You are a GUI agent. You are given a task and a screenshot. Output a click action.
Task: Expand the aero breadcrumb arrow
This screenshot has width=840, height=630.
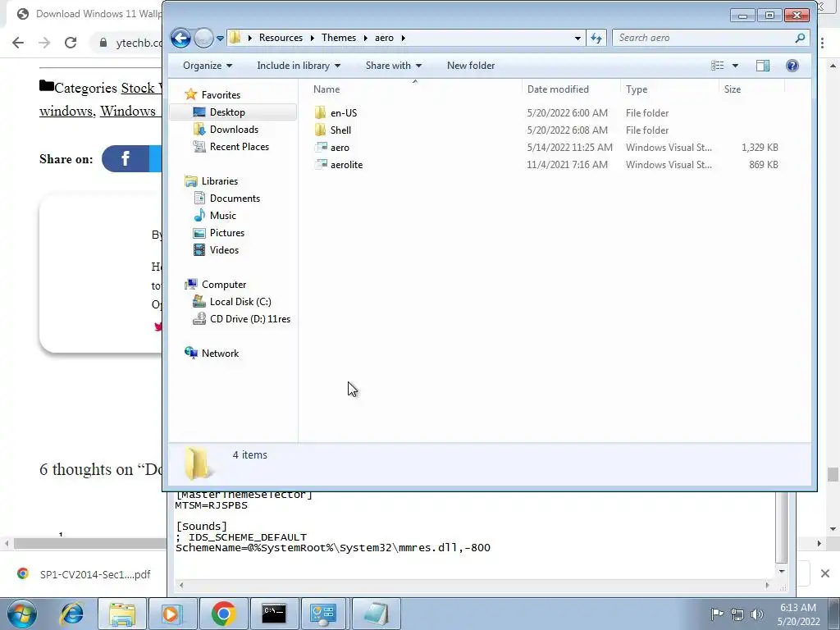click(403, 38)
